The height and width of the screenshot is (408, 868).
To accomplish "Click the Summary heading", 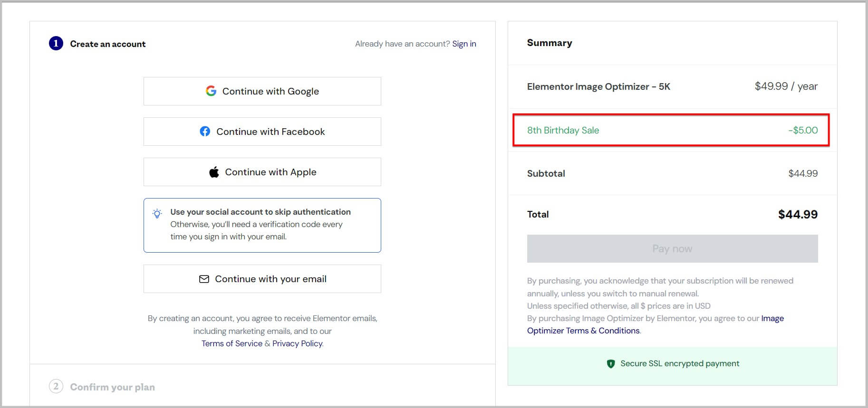I will (550, 43).
